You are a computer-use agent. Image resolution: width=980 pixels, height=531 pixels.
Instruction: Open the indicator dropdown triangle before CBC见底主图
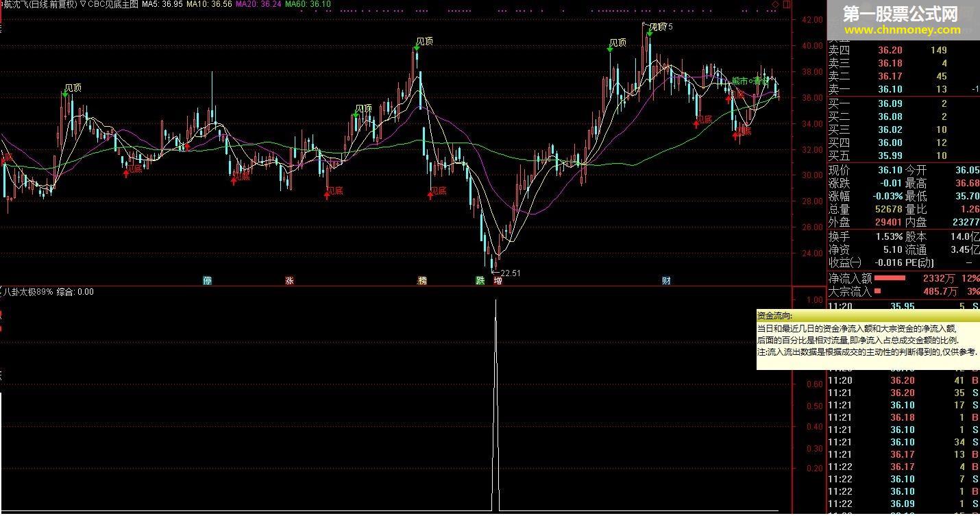[x=83, y=4]
